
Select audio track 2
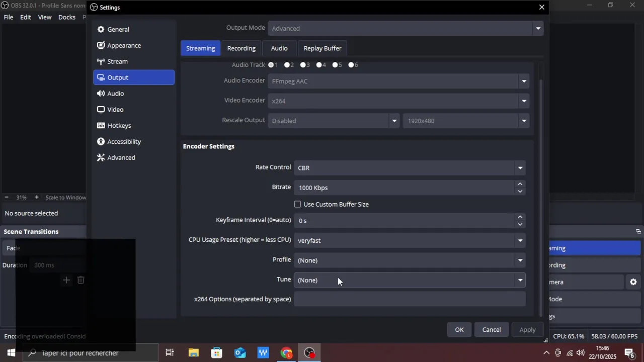click(x=287, y=65)
